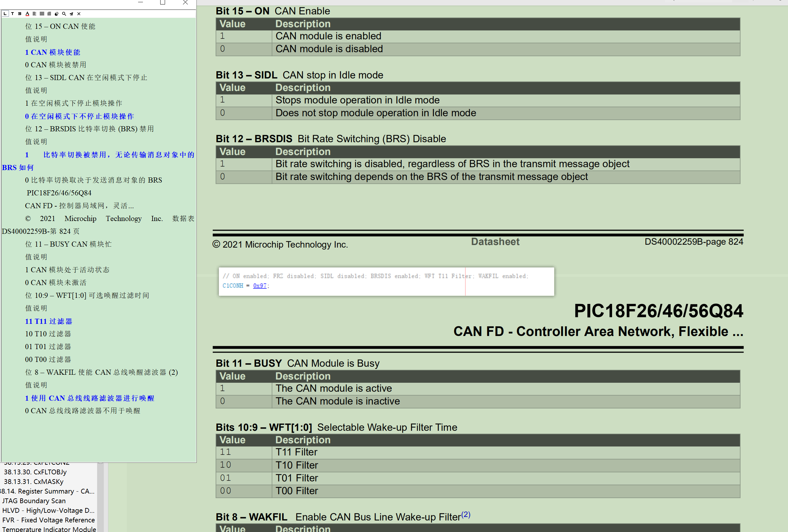Click the align-left icon in the popup toolbar
The height and width of the screenshot is (532, 788).
tap(34, 13)
